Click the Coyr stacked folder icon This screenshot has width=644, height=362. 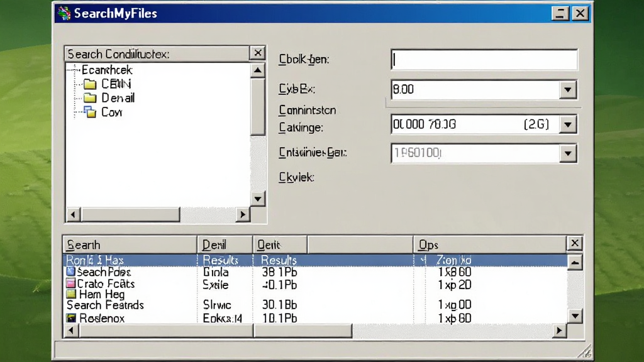90,112
